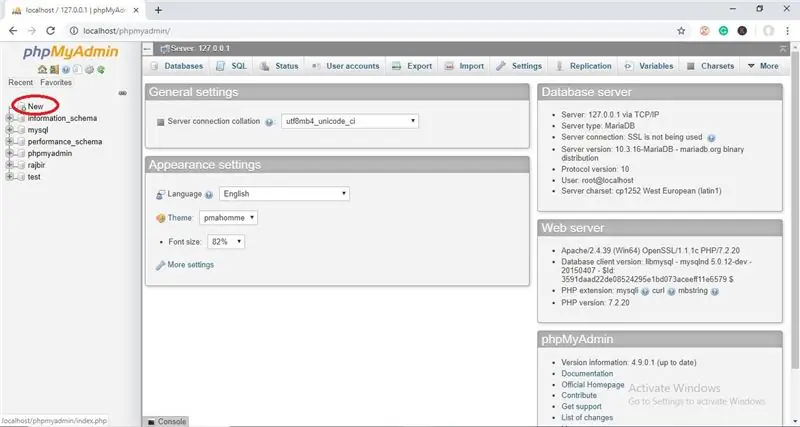The width and height of the screenshot is (800, 427).
Task: Click the Home icon under the phpMyAdmin logo
Action: (x=42, y=70)
